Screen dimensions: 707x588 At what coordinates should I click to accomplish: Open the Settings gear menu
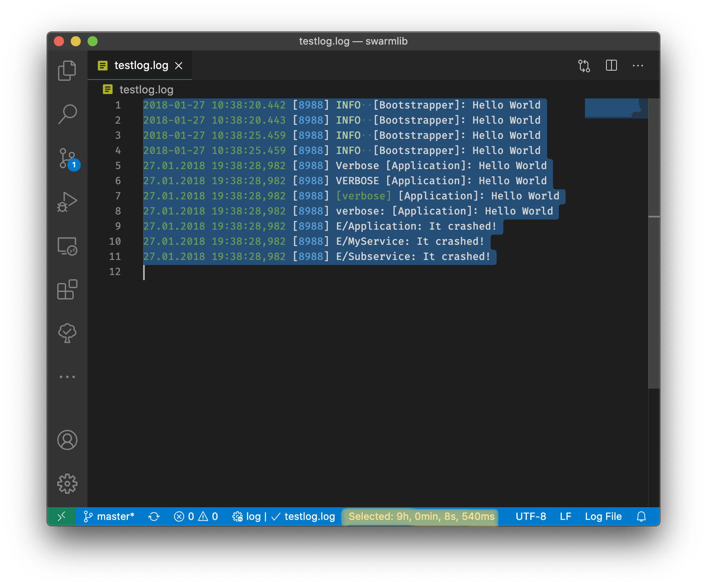68,484
